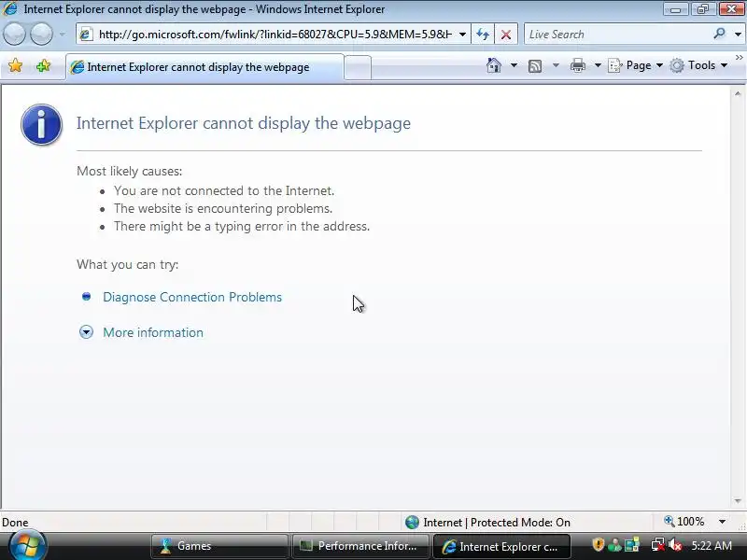Screen dimensions: 747x560
Task: Open the recent pages dropdown arrow
Action: pyautogui.click(x=63, y=35)
